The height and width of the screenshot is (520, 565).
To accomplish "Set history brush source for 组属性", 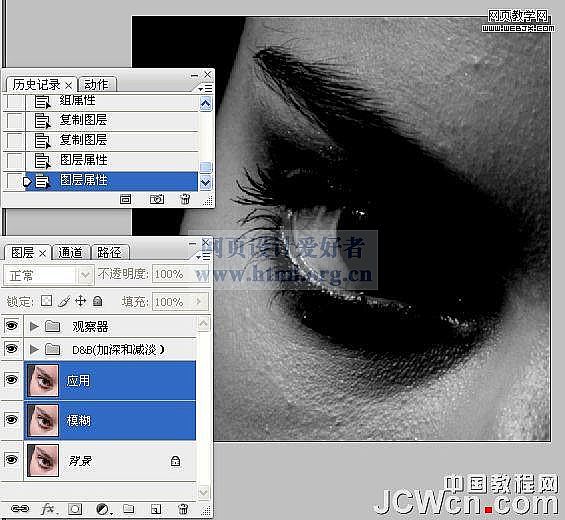I will tap(15, 101).
